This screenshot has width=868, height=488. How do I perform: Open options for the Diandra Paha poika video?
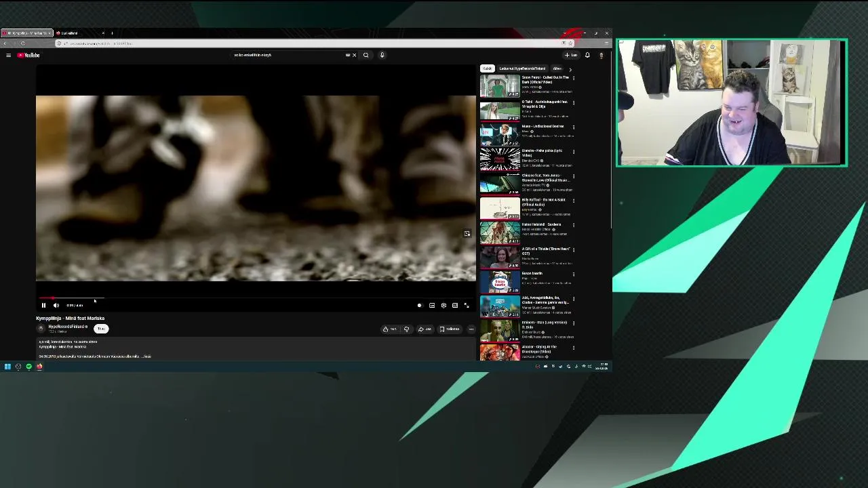coord(574,151)
